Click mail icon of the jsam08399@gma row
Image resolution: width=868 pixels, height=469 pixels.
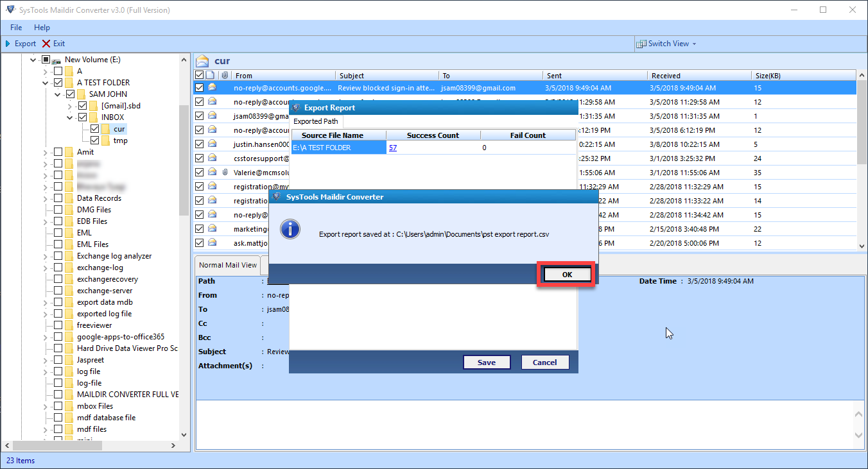pos(212,115)
